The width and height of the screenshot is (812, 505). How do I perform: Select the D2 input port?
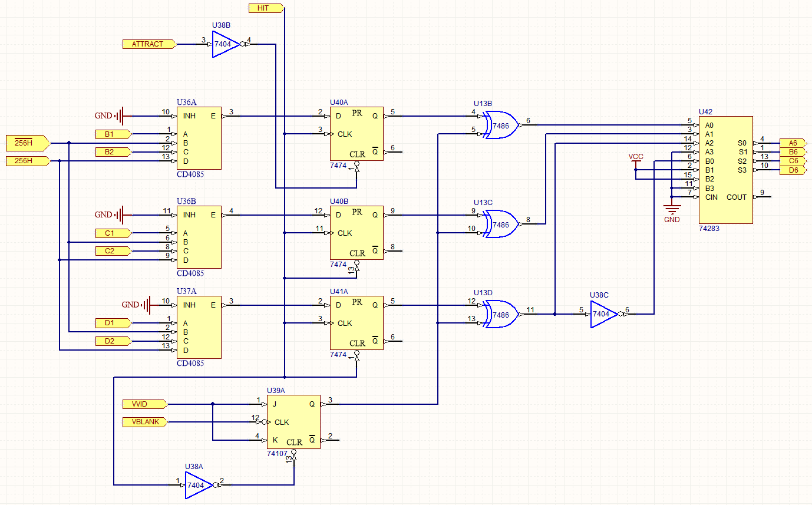113,341
